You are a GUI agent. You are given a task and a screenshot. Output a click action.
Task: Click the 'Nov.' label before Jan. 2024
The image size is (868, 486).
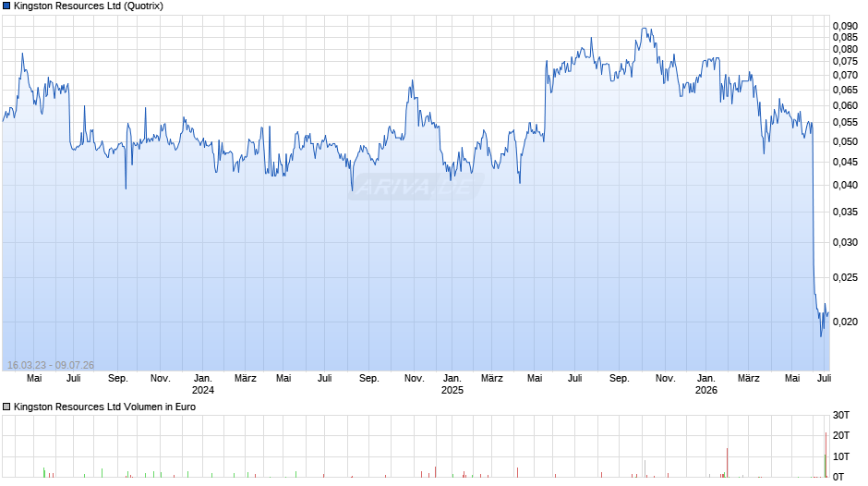point(161,379)
